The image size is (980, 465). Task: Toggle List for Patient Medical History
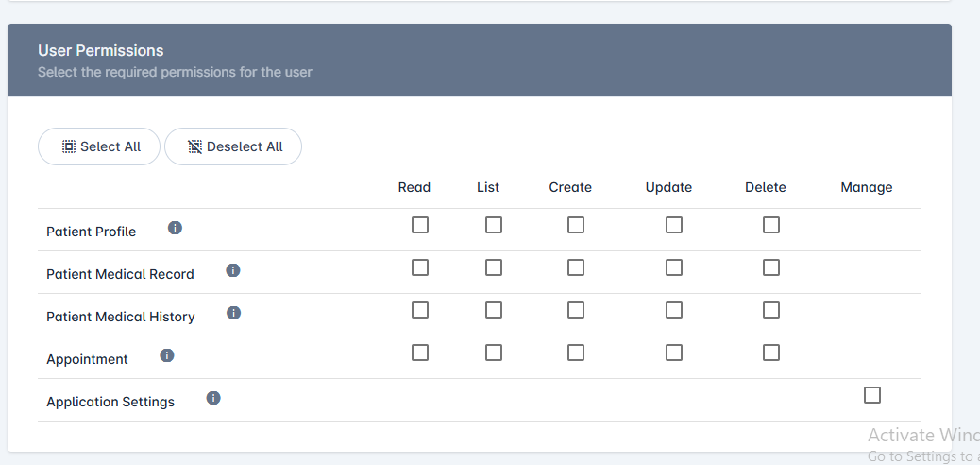[494, 310]
